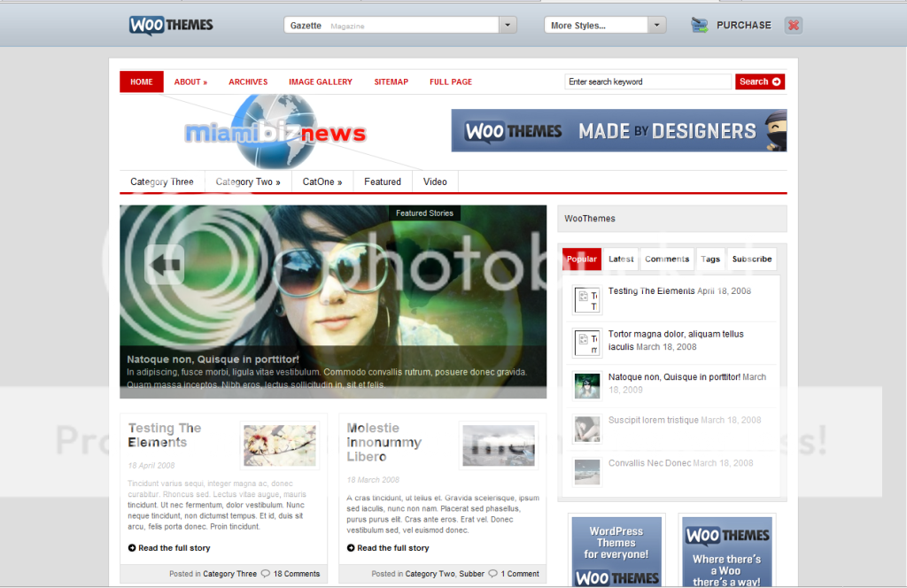Click Read the full story under Testing The Elements
907x588 pixels.
pyautogui.click(x=174, y=547)
